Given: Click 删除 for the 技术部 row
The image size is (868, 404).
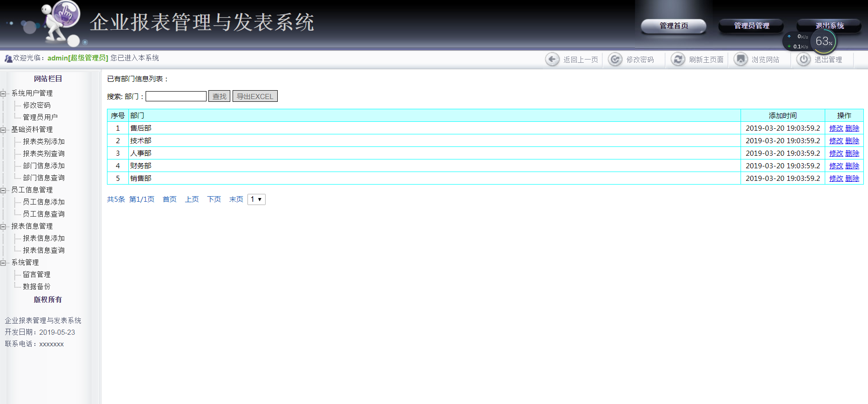Looking at the screenshot, I should click(852, 141).
